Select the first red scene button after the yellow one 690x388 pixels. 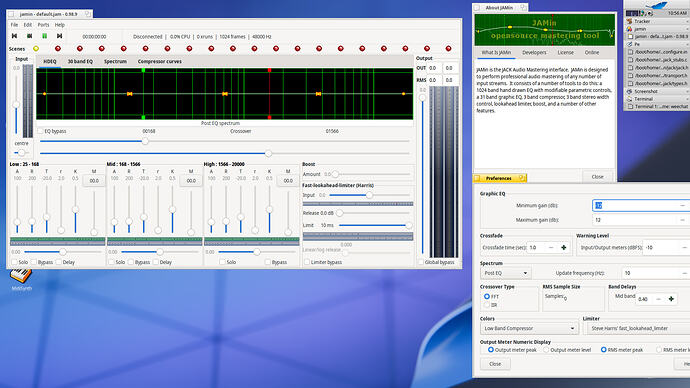coord(58,48)
